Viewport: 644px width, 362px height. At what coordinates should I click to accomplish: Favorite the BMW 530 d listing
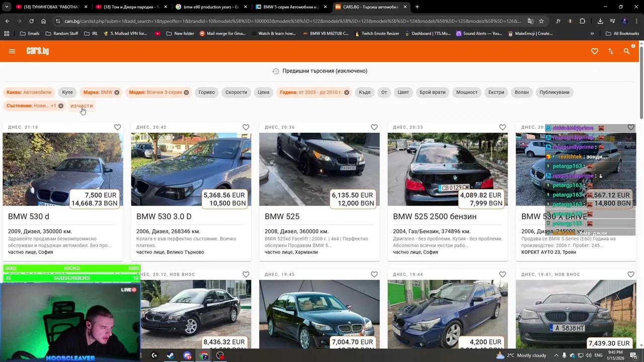[x=117, y=127]
